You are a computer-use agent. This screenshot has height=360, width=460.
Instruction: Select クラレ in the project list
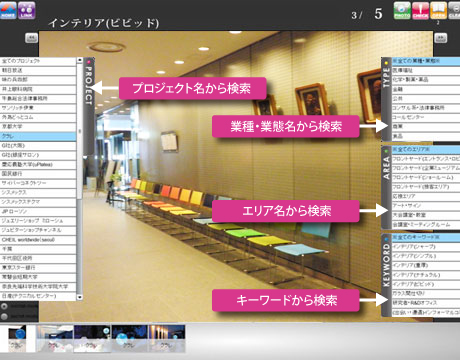point(38,136)
